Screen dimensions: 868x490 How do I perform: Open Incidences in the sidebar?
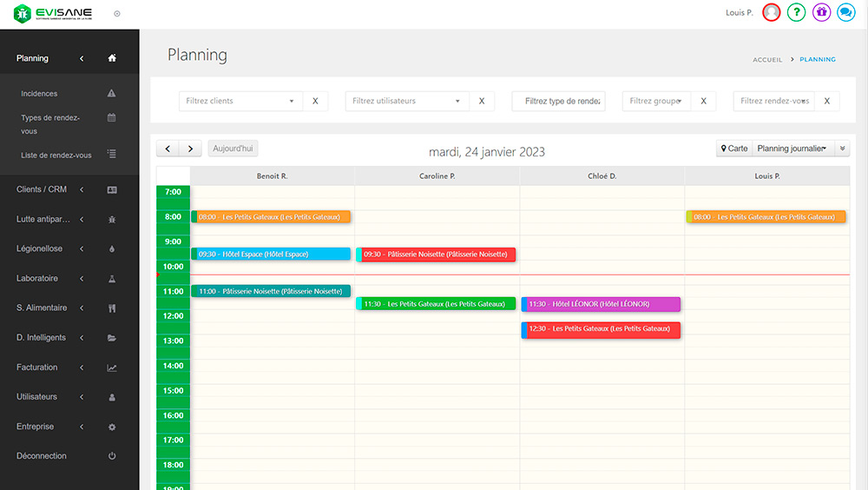point(39,94)
